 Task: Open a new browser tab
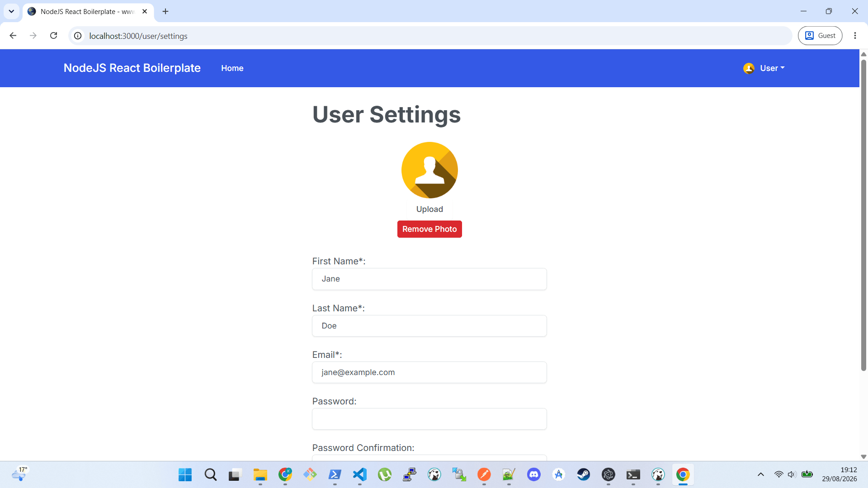point(165,11)
